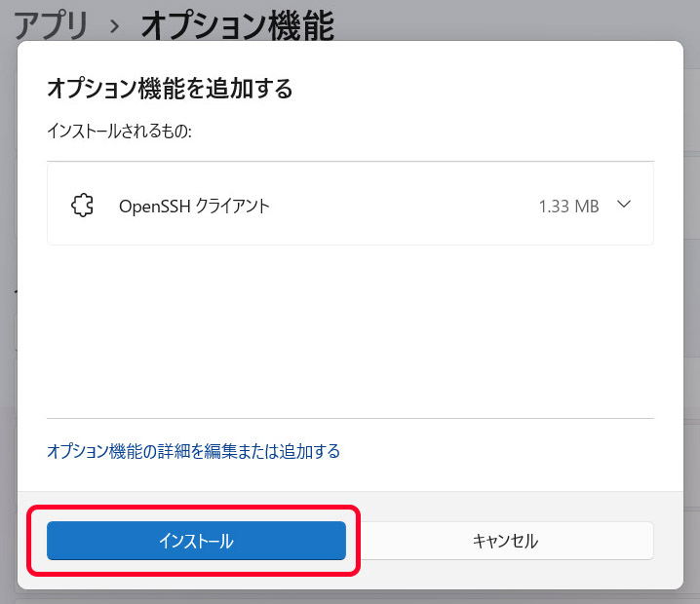The height and width of the screenshot is (604, 700).
Task: Click the breadcrumb chevron separator
Action: (x=115, y=26)
